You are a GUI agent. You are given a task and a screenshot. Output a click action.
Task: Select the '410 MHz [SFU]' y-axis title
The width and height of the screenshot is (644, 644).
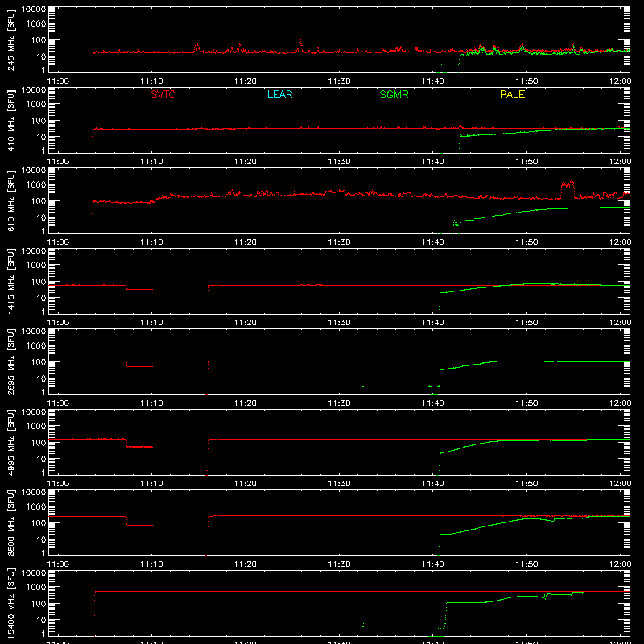(x=11, y=120)
